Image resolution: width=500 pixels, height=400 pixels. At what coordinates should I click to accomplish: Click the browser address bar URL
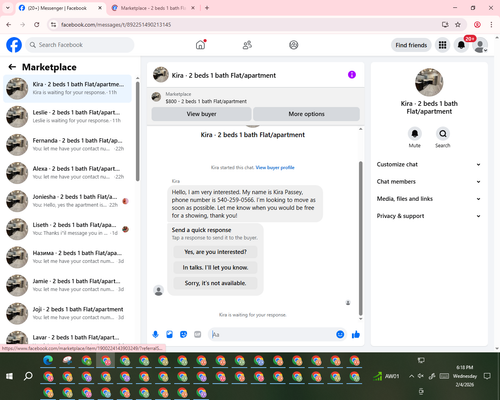[116, 25]
